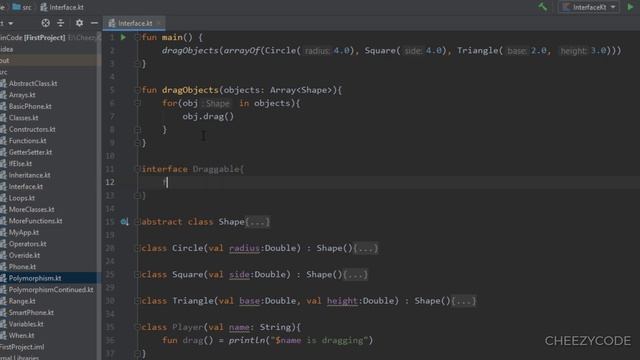Close the Interface.kt editor tab
This screenshot has height=360, width=640.
[x=160, y=23]
